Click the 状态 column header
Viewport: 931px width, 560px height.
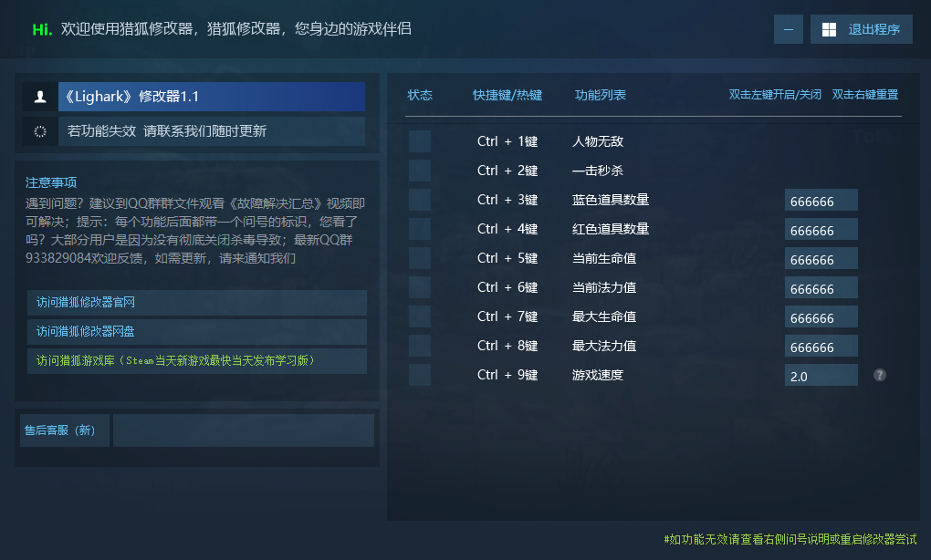coord(420,95)
